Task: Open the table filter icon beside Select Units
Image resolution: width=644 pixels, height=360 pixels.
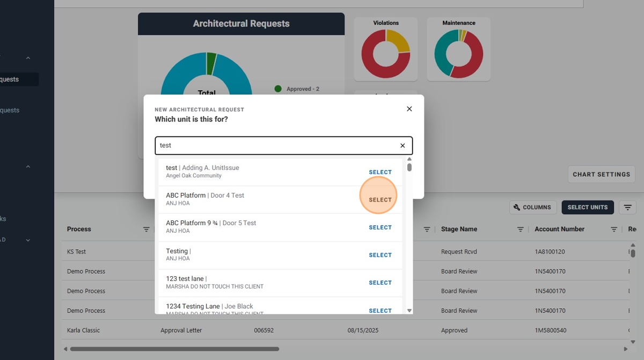Action: [628, 207]
